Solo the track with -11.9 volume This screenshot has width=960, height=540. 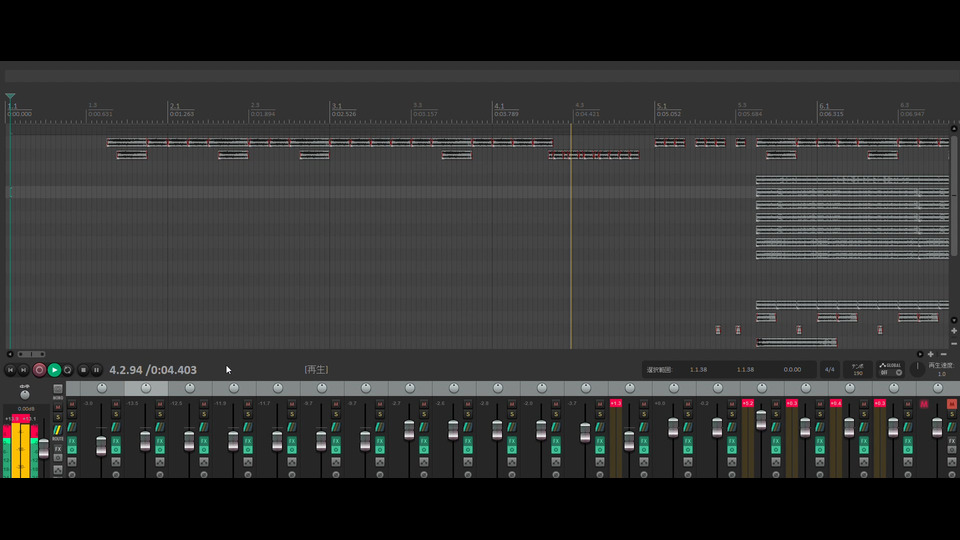coord(248,414)
